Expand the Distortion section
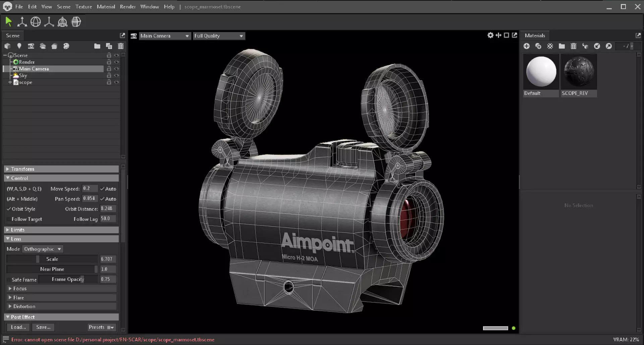644x345 pixels. pos(61,306)
